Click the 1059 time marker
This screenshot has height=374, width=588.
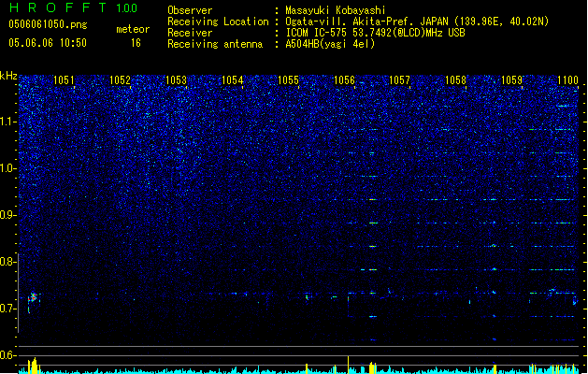512,79
